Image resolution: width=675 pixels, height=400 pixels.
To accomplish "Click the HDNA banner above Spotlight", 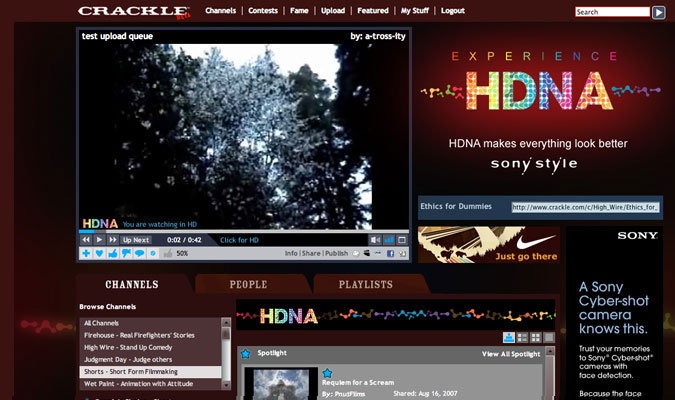I will [x=396, y=316].
